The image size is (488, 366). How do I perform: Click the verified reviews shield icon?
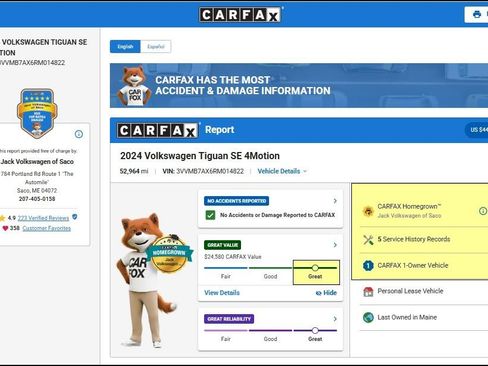click(x=75, y=217)
